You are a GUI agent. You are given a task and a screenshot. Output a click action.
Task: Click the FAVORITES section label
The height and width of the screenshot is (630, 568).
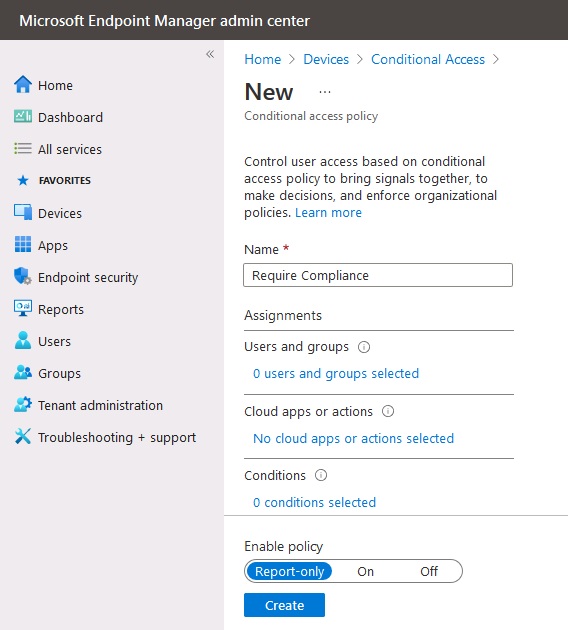coord(65,180)
